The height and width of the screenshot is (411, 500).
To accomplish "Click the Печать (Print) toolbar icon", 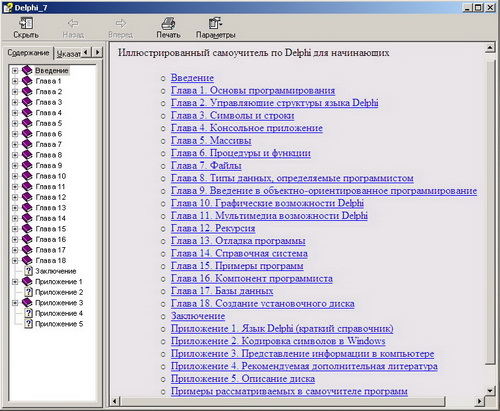I will [168, 23].
